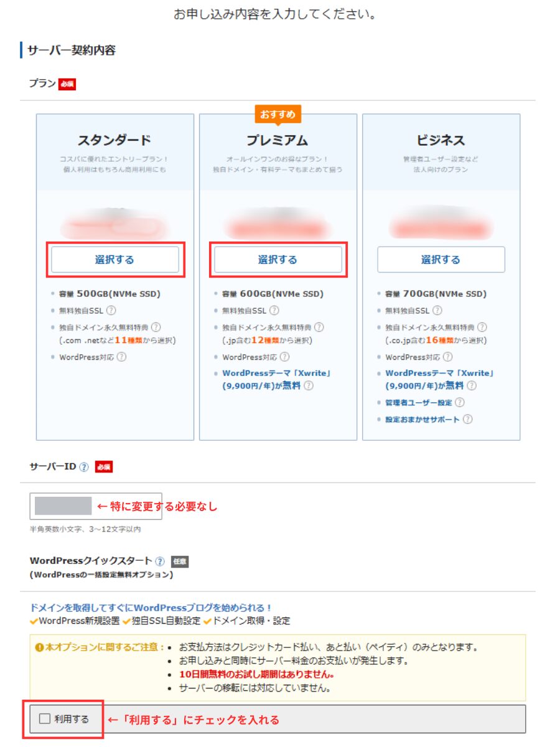This screenshot has height=747, width=560.
Task: Select the プレミアム plan with 選択する
Action: [x=278, y=260]
